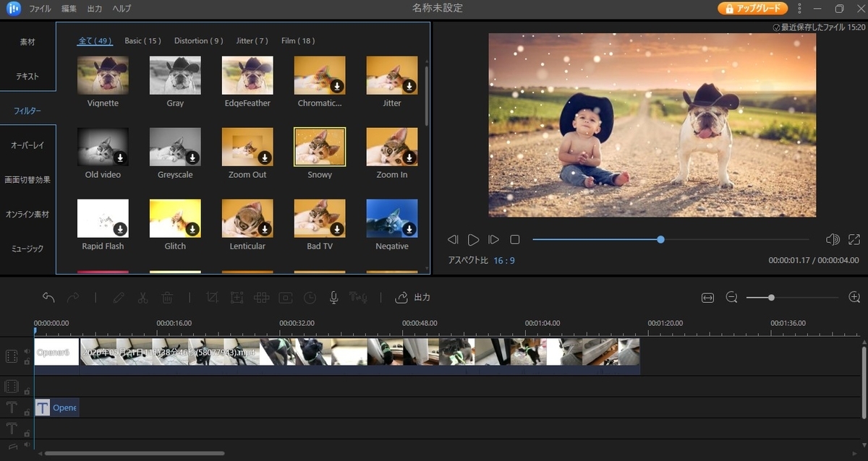Select the Gray filter thumbnail

(175, 75)
